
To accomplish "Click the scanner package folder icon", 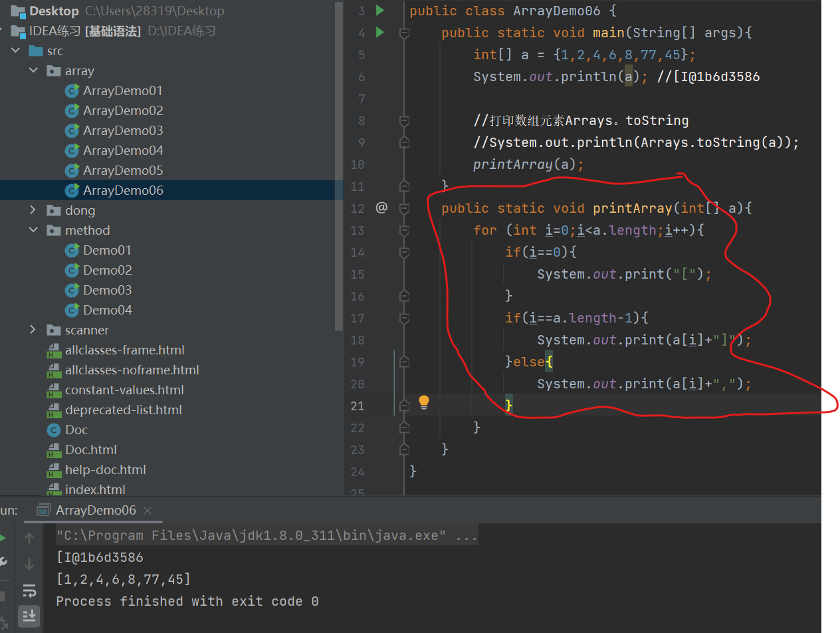I will [54, 330].
